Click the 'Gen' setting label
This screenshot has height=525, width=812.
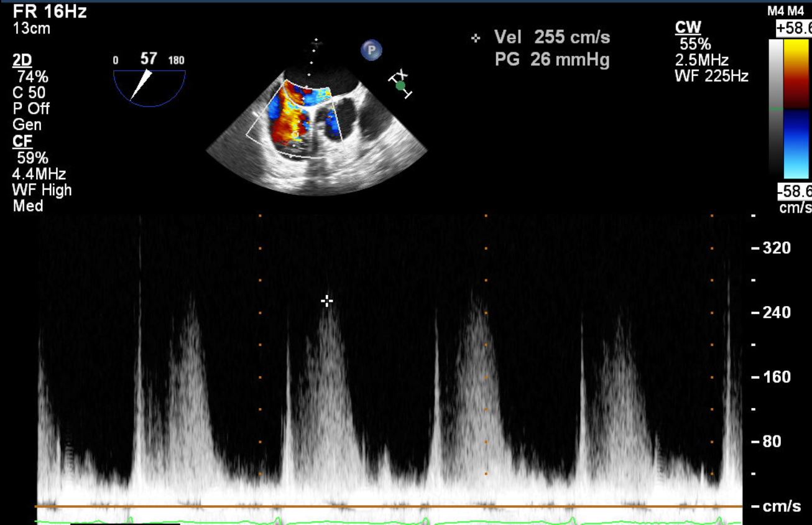coord(27,124)
